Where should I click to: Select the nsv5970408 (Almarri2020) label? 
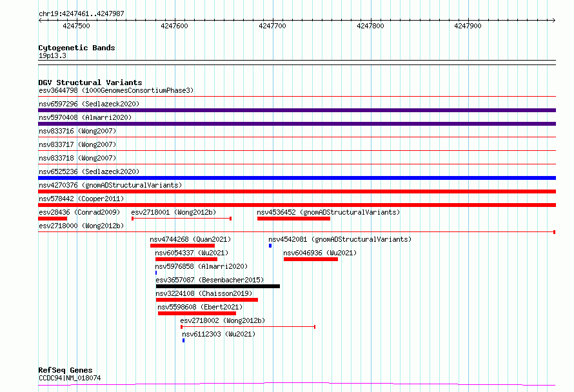(x=85, y=117)
